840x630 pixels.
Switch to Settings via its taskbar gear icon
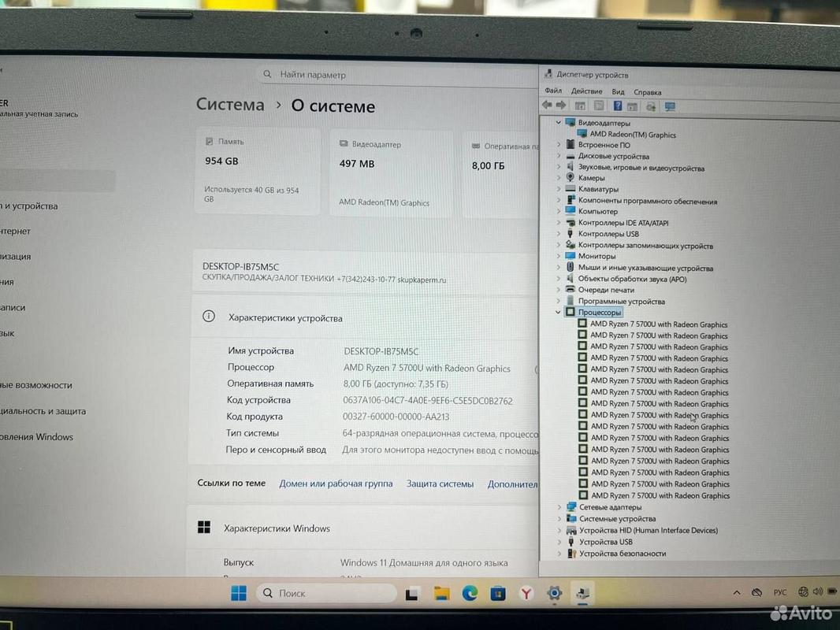coord(555,593)
